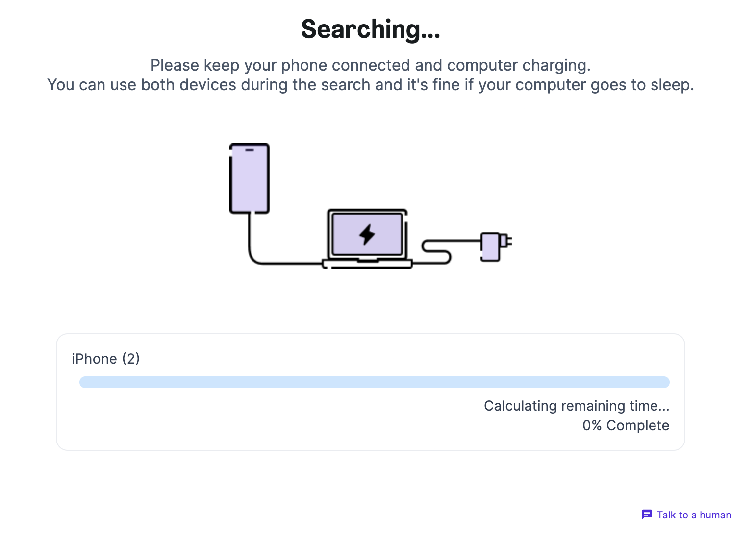
Task: Click the iPhone (2) device label
Action: [105, 358]
